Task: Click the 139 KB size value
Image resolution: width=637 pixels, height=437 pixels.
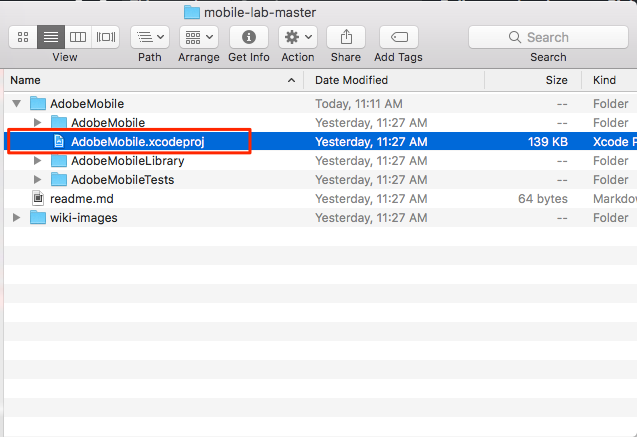Action: tap(548, 142)
